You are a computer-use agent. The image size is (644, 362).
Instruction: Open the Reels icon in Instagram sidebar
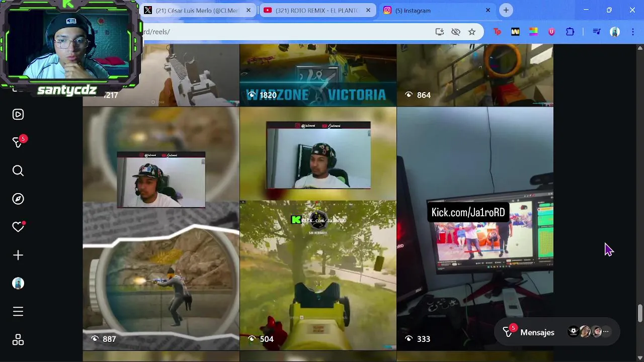[18, 115]
